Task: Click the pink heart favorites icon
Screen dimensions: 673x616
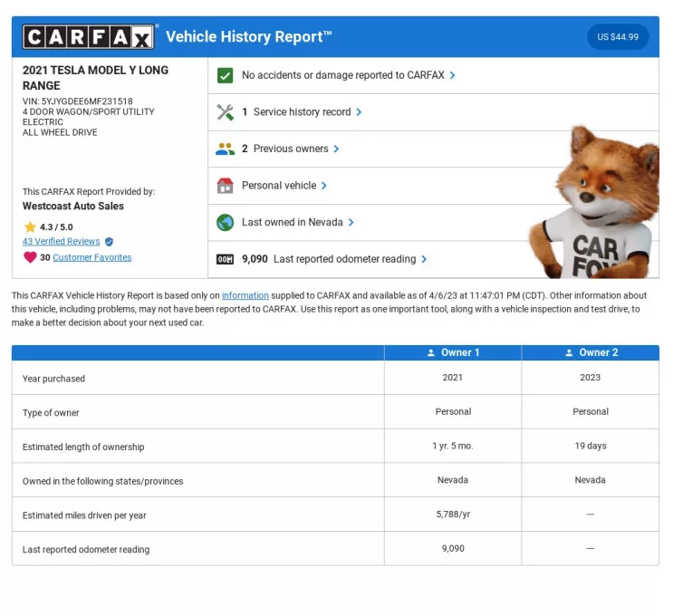Action: pyautogui.click(x=30, y=257)
